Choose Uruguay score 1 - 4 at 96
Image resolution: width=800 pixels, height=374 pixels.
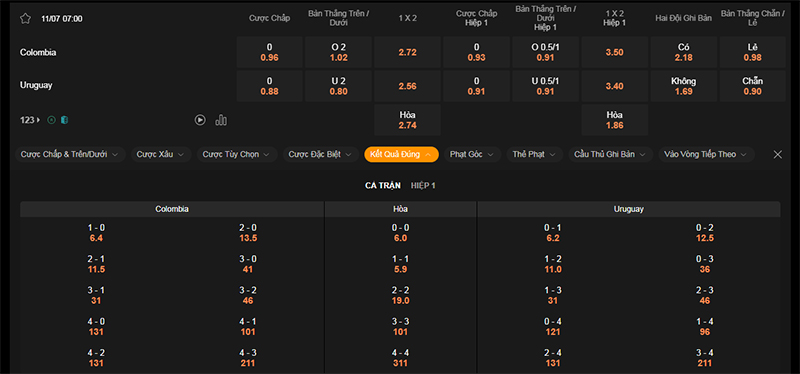[705, 327]
